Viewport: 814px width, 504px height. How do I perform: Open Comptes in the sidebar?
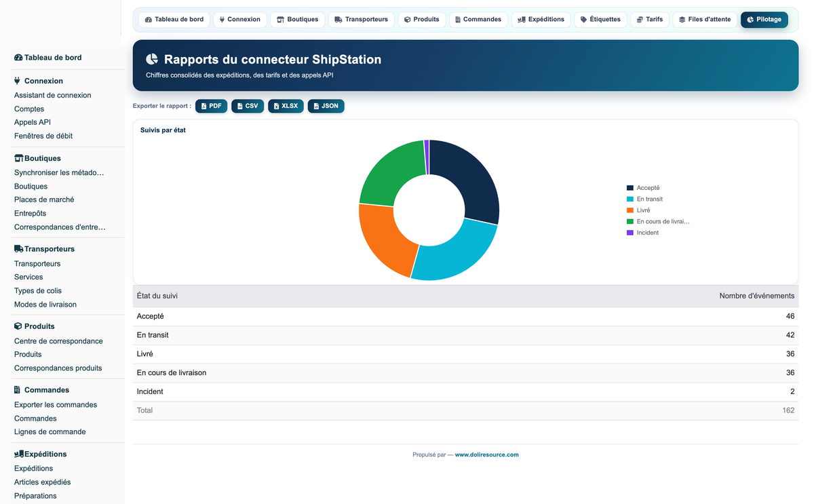pyautogui.click(x=29, y=109)
